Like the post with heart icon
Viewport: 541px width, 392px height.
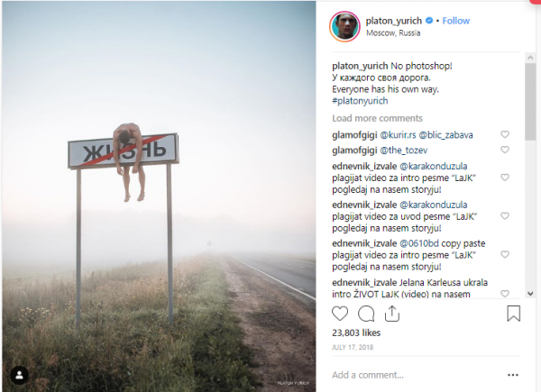coord(340,315)
